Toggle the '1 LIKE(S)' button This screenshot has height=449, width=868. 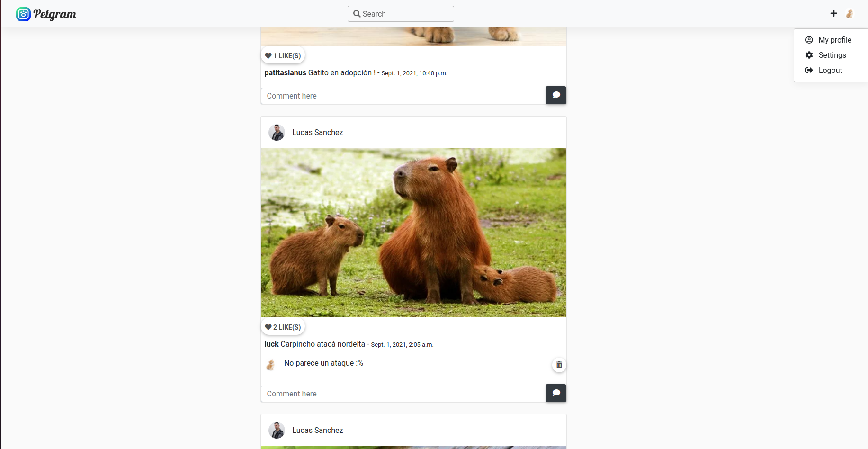pyautogui.click(x=283, y=55)
